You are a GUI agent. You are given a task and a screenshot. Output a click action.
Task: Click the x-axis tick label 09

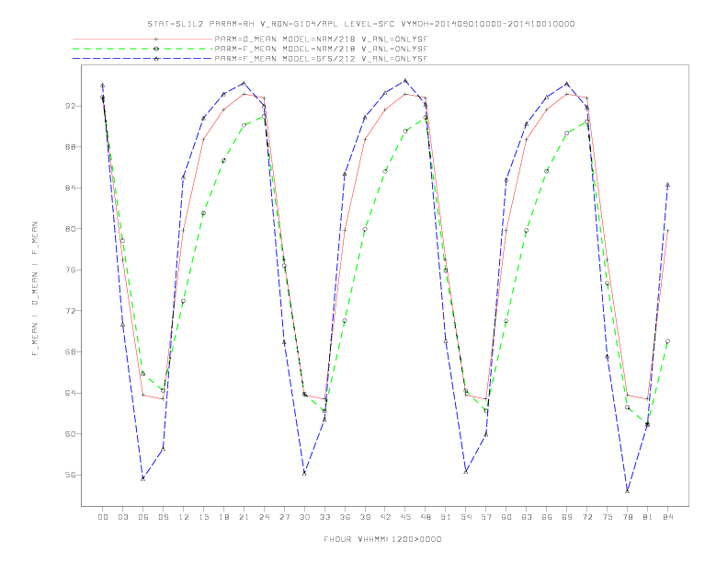[x=163, y=517]
